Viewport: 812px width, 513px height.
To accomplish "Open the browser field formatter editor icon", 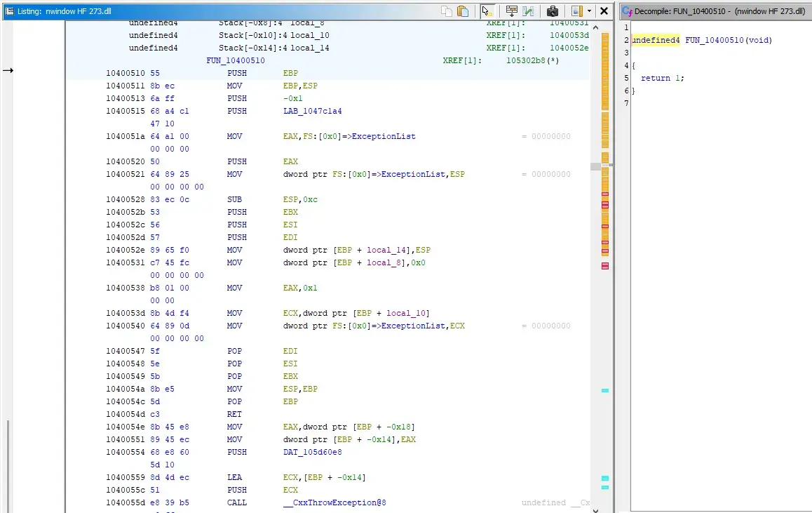I will (512, 11).
